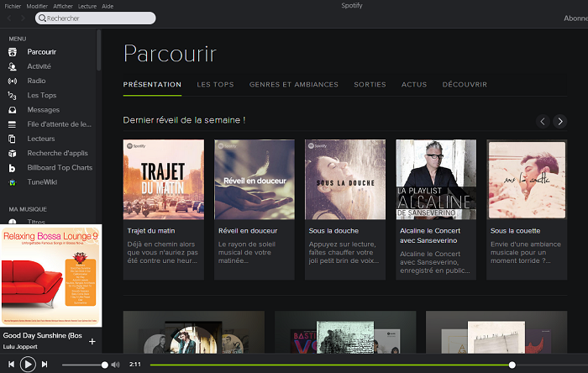Open the Sorties tab
588x373 pixels.
(x=370, y=85)
